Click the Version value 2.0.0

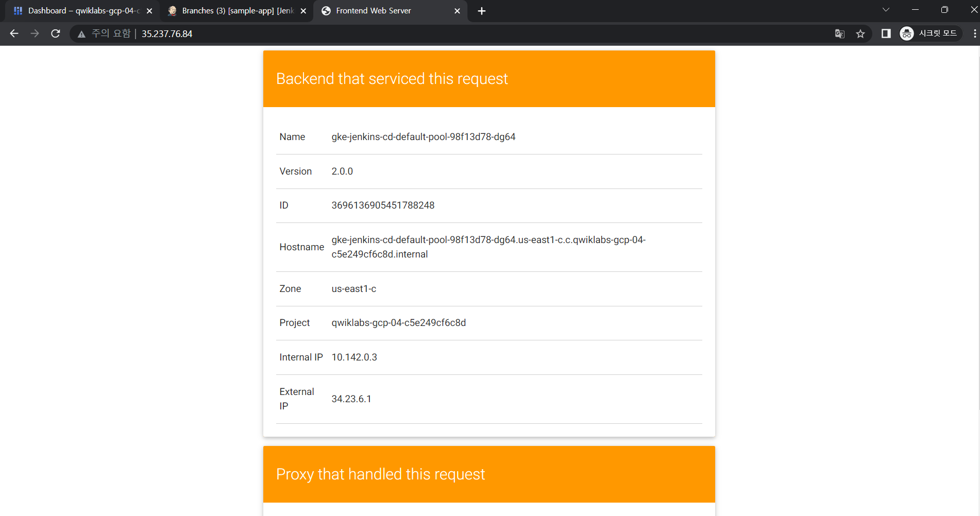[342, 171]
